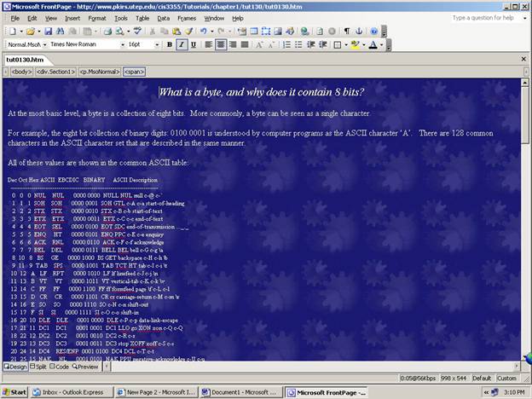This screenshot has height=399, width=532.
Task: Select the <div.Section1> tag selector
Action: coord(55,72)
